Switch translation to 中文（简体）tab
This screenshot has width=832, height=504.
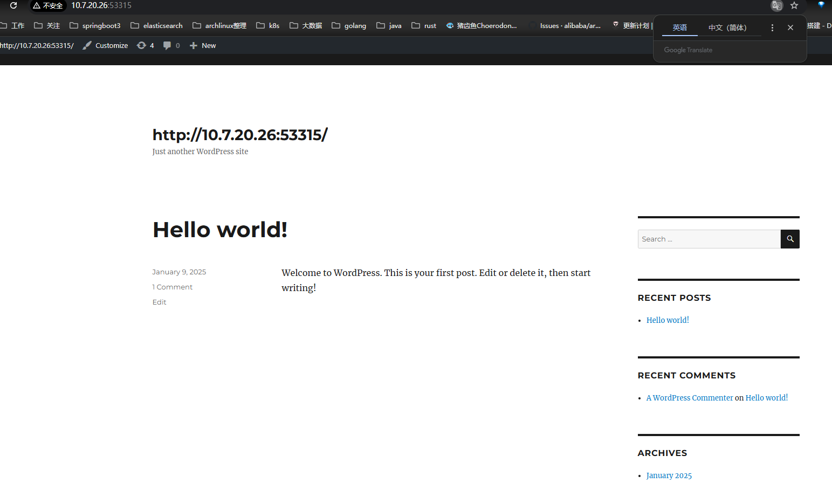727,27
